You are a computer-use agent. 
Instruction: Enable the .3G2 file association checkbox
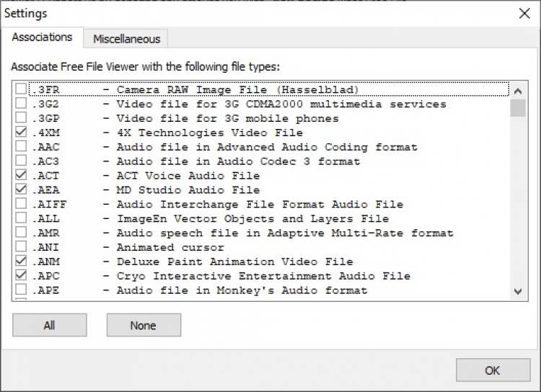click(21, 104)
